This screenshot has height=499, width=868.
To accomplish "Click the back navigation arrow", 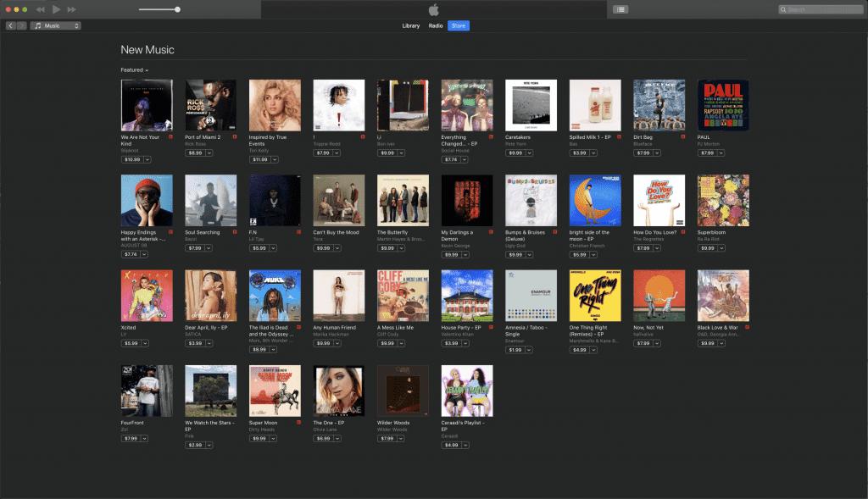I will tap(10, 25).
